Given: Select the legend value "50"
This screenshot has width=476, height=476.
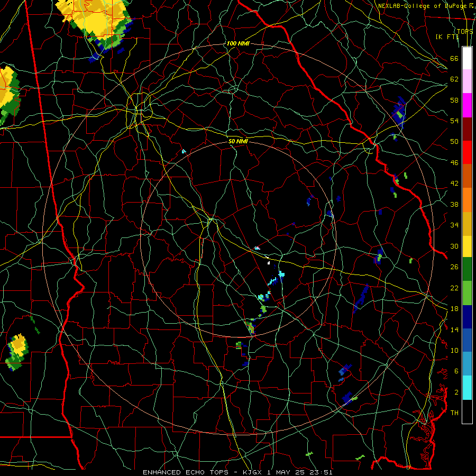Looking at the screenshot, I should tap(454, 142).
